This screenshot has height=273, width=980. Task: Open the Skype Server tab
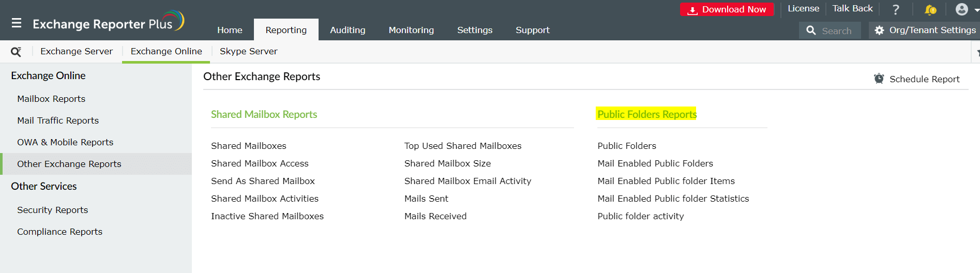248,51
